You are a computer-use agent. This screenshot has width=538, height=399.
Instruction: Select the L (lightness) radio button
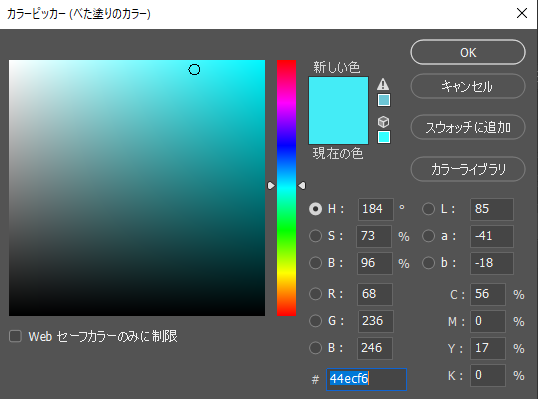(x=428, y=209)
